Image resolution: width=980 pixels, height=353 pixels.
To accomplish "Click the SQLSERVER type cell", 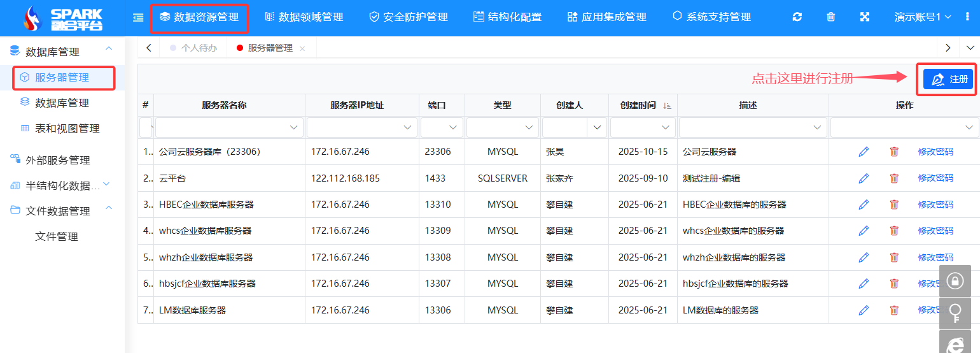I will pos(503,178).
